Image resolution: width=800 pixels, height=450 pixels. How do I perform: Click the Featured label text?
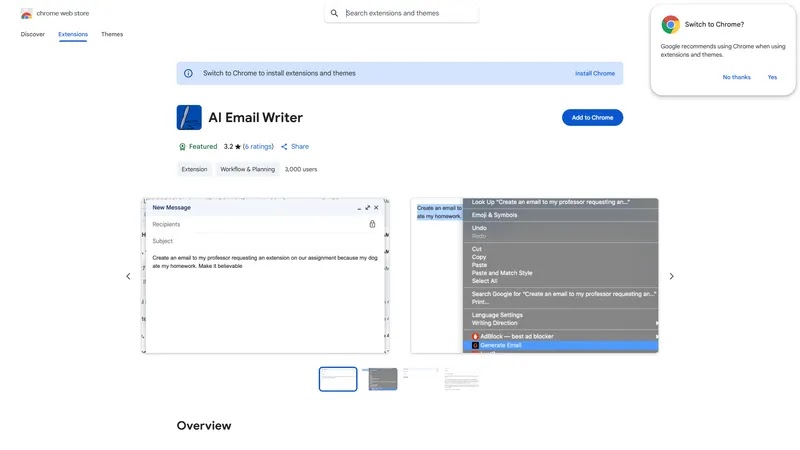pyautogui.click(x=203, y=146)
